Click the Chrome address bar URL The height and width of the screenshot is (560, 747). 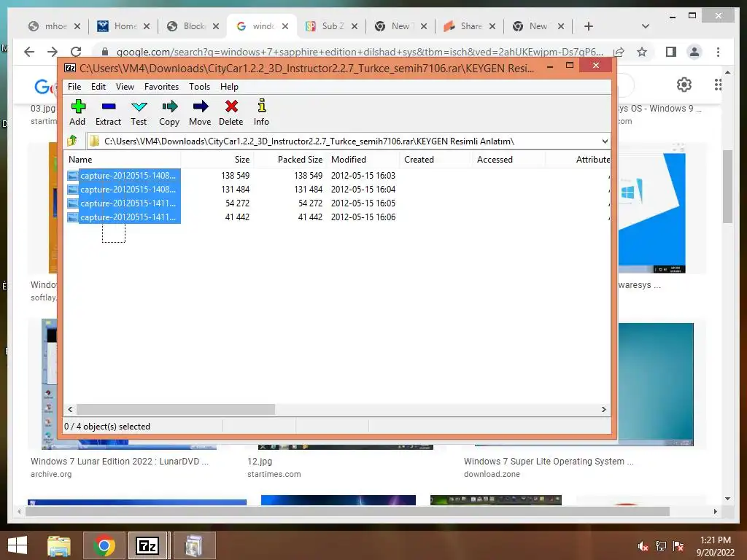360,52
